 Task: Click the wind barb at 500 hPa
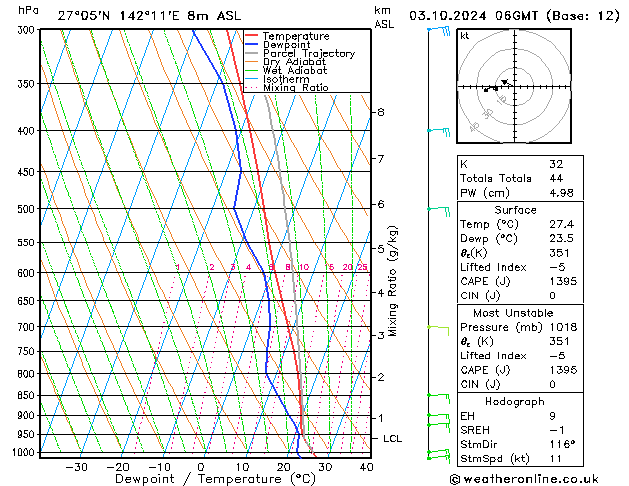[x=439, y=211]
